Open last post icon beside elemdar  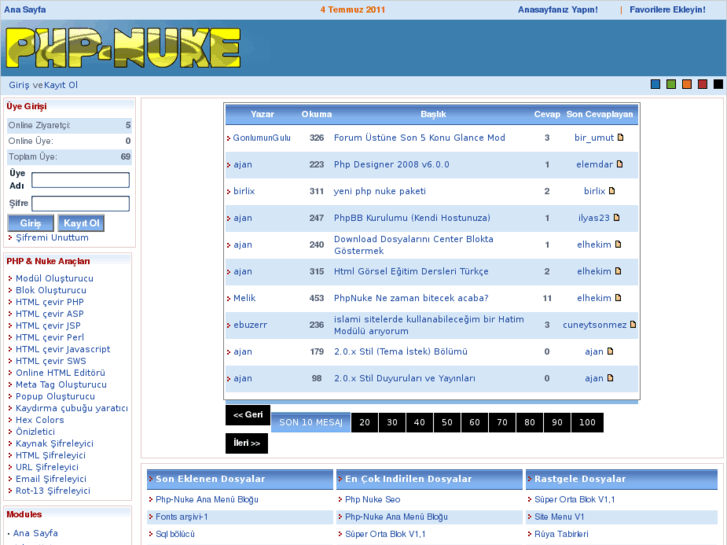pyautogui.click(x=620, y=164)
